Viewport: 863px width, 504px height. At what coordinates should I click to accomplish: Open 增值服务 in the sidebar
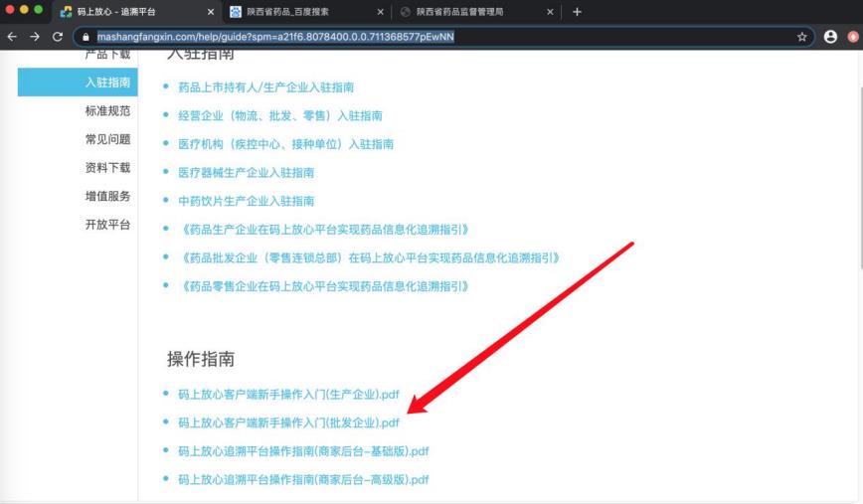(x=107, y=196)
